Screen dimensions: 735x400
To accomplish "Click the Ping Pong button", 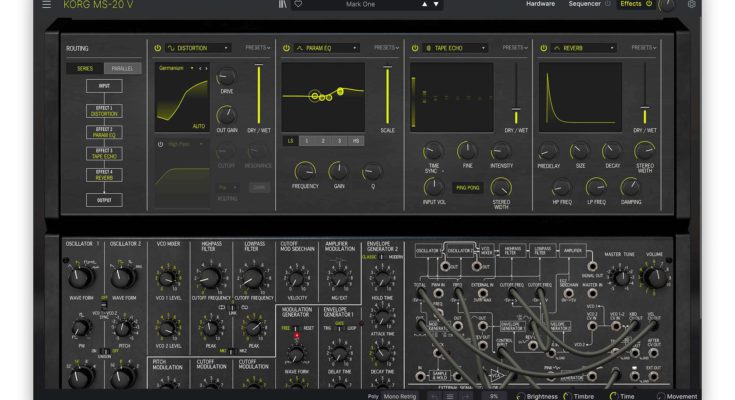I will click(x=468, y=187).
